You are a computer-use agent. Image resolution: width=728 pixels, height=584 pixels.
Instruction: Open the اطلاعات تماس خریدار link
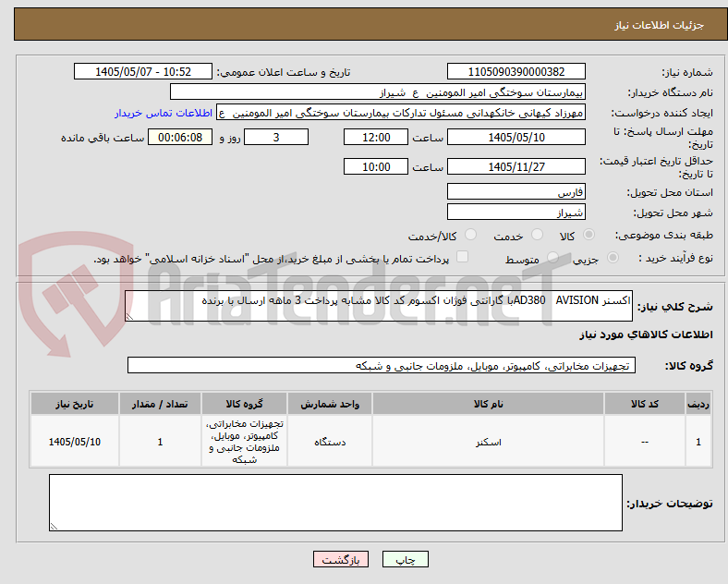(x=164, y=113)
